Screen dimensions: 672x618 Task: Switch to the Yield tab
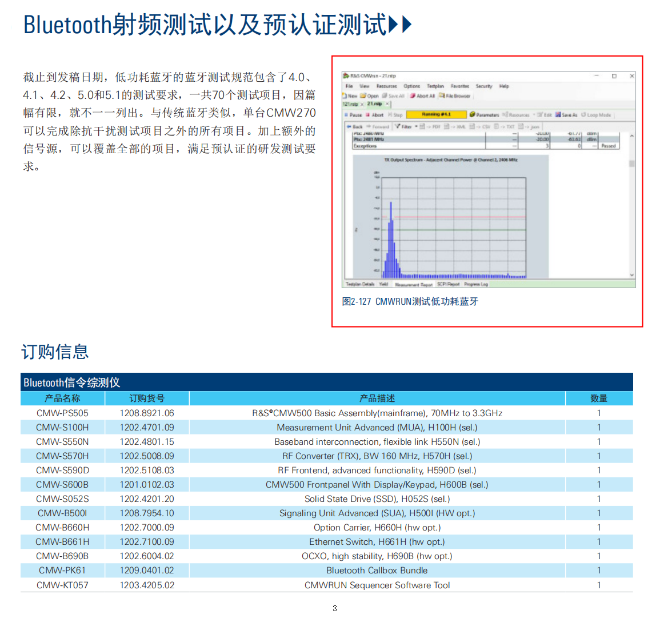(x=383, y=284)
